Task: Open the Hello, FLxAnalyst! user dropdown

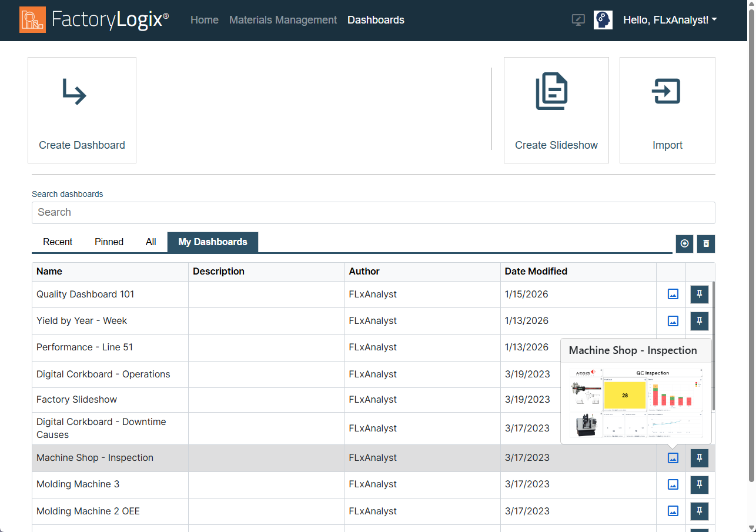Action: 670,20
